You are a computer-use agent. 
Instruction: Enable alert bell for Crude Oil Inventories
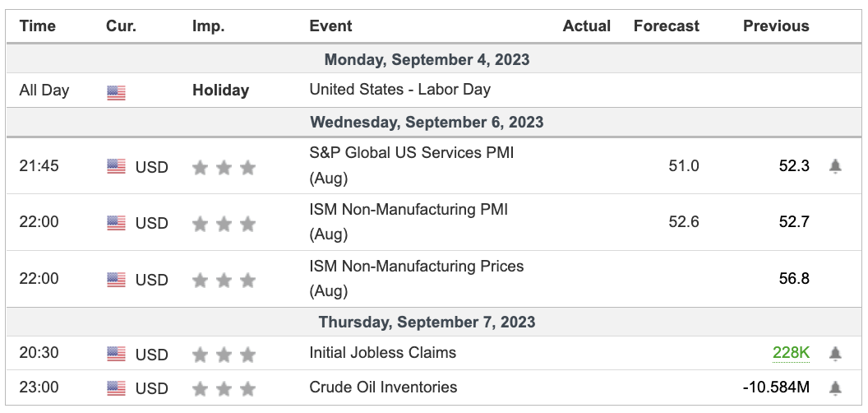coord(835,387)
